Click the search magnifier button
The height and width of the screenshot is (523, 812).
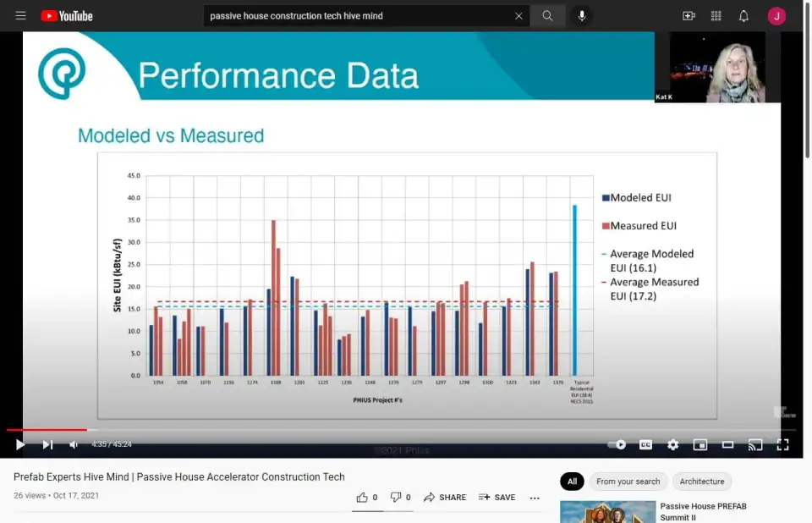[x=547, y=16]
